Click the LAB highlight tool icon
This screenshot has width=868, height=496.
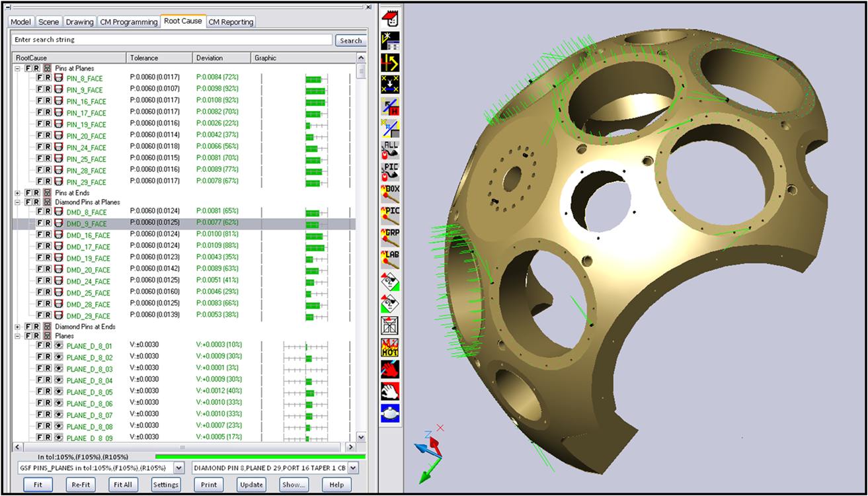[x=390, y=259]
